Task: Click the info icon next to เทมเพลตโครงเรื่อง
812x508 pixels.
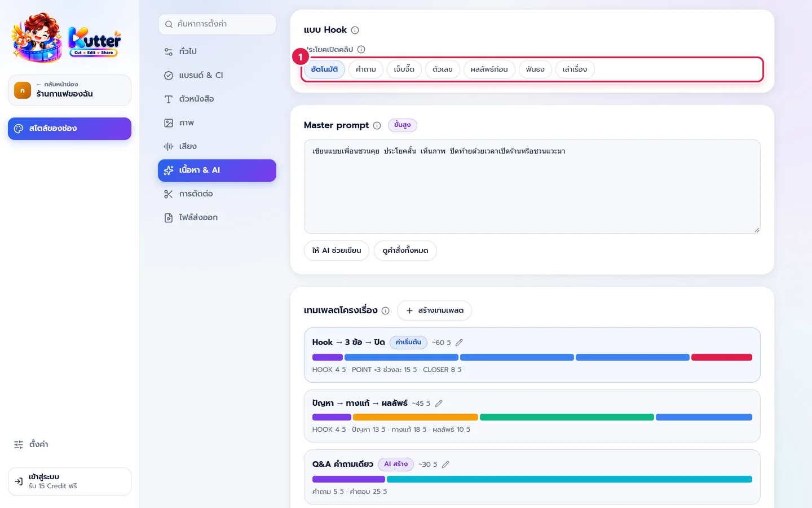Action: (386, 310)
